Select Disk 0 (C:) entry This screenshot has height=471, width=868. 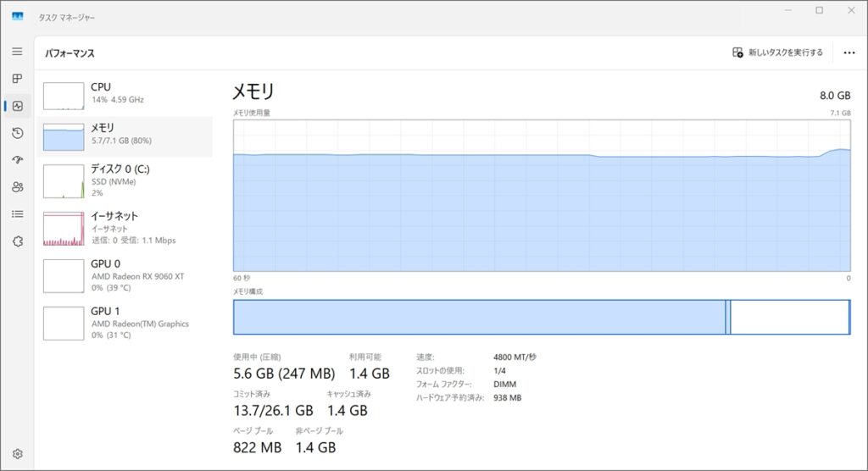tap(125, 181)
